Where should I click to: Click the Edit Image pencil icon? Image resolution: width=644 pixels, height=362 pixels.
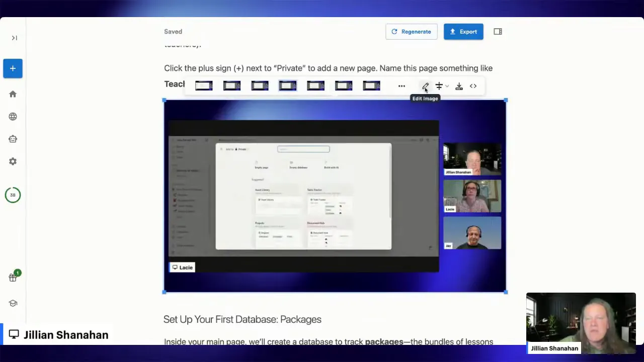tap(425, 86)
